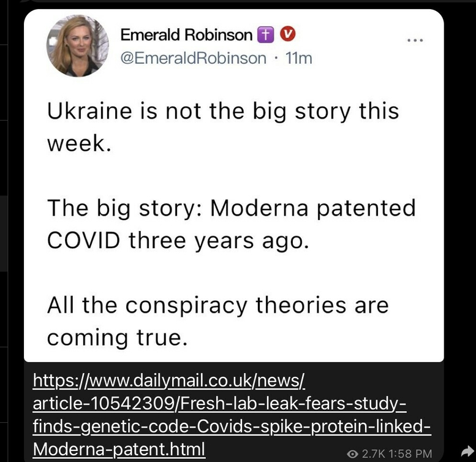Click the finds-genetic-code line of the URL
476x462 pixels.
232,426
